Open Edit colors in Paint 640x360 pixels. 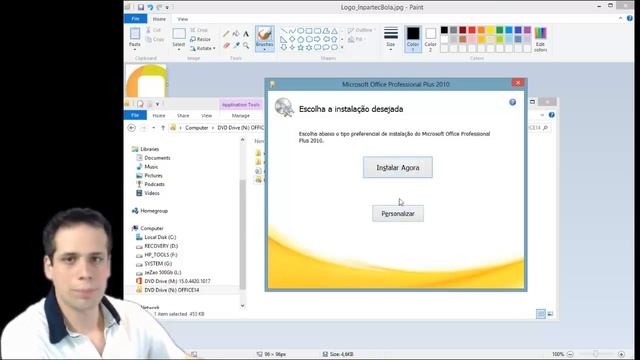[x=540, y=39]
